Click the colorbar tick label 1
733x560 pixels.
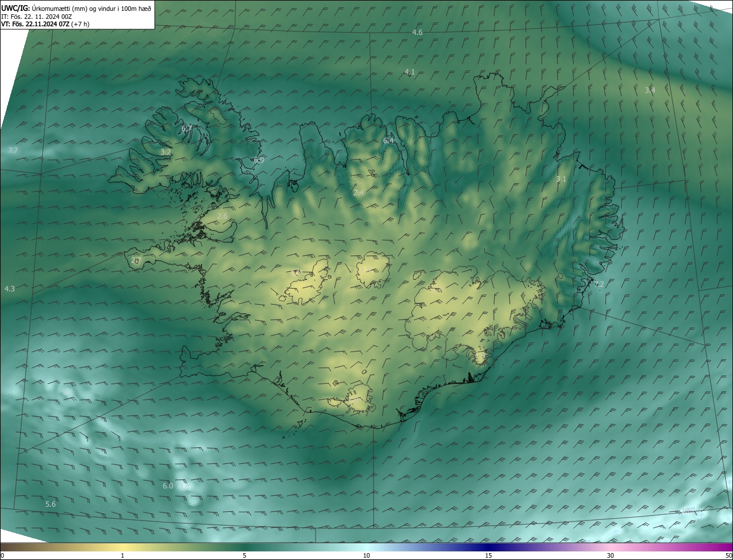pyautogui.click(x=123, y=556)
